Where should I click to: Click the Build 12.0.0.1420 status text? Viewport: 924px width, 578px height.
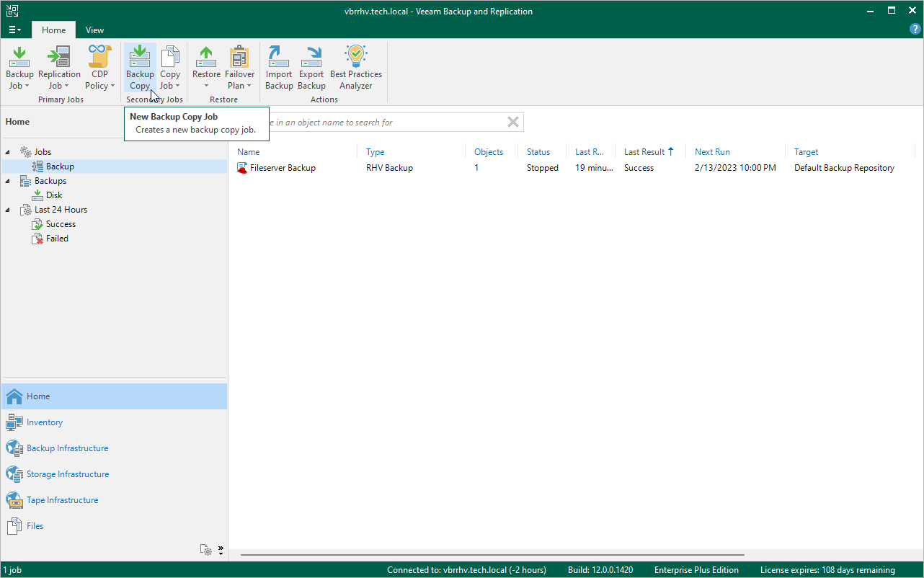(x=600, y=570)
